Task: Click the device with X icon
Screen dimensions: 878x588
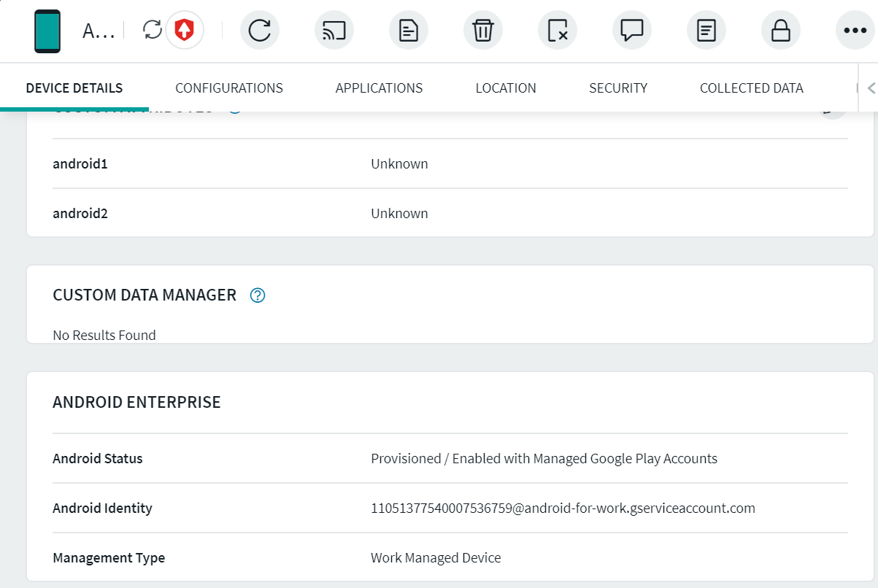Action: [x=558, y=31]
